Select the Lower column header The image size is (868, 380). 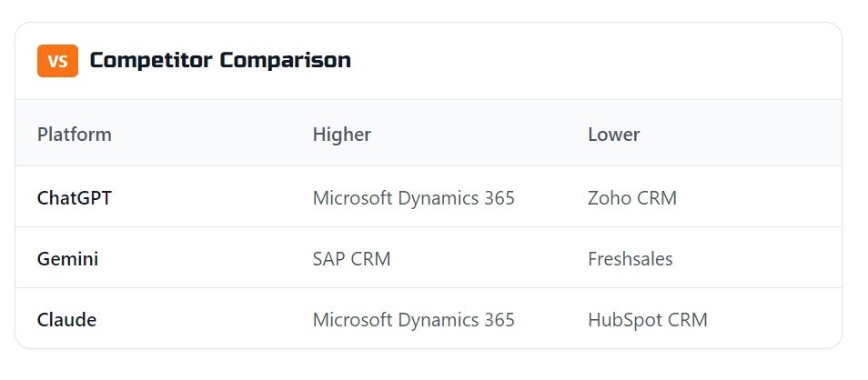[x=614, y=135]
